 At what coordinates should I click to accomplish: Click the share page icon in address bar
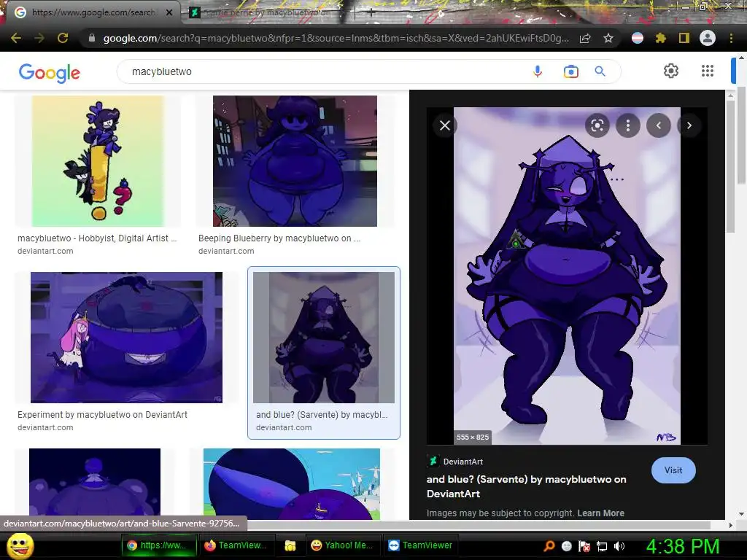(585, 38)
